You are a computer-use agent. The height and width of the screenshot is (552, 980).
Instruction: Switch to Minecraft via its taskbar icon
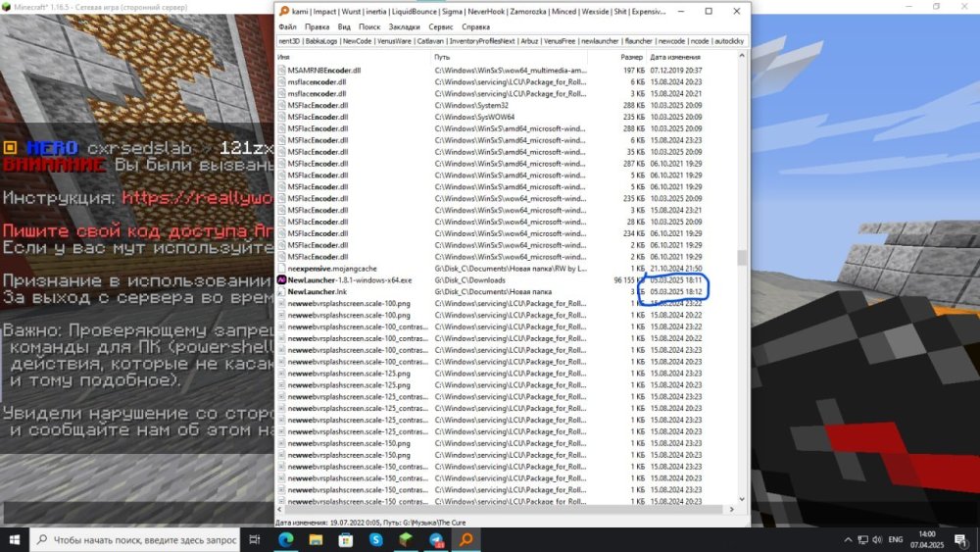(406, 539)
